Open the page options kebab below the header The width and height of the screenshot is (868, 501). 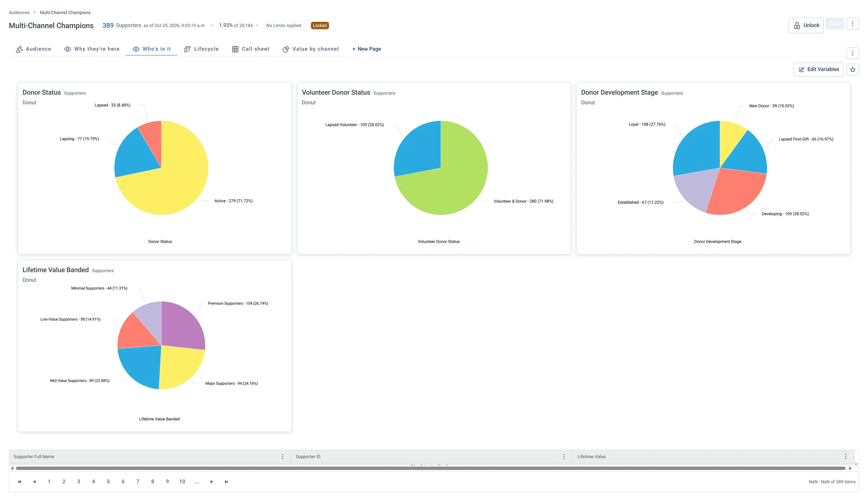(x=852, y=53)
